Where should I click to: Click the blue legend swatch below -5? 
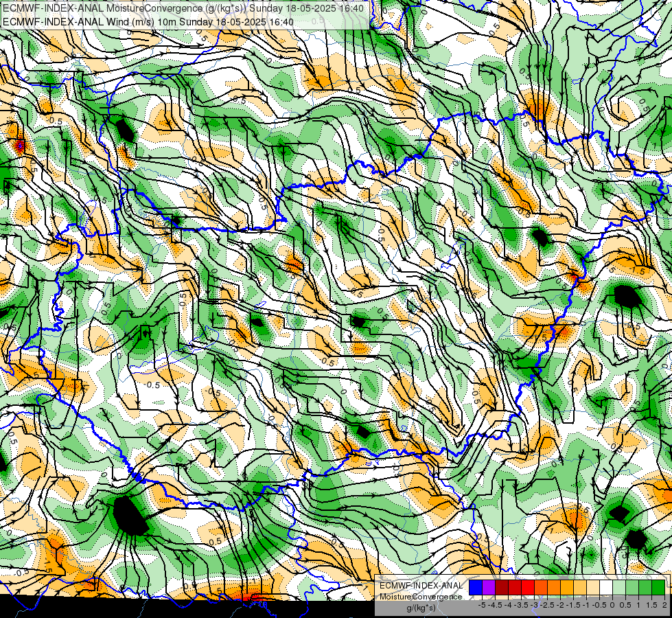(x=476, y=587)
